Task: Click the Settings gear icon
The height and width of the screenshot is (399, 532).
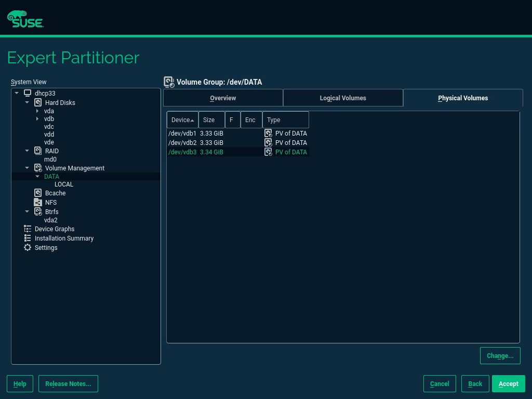Action: [x=28, y=247]
